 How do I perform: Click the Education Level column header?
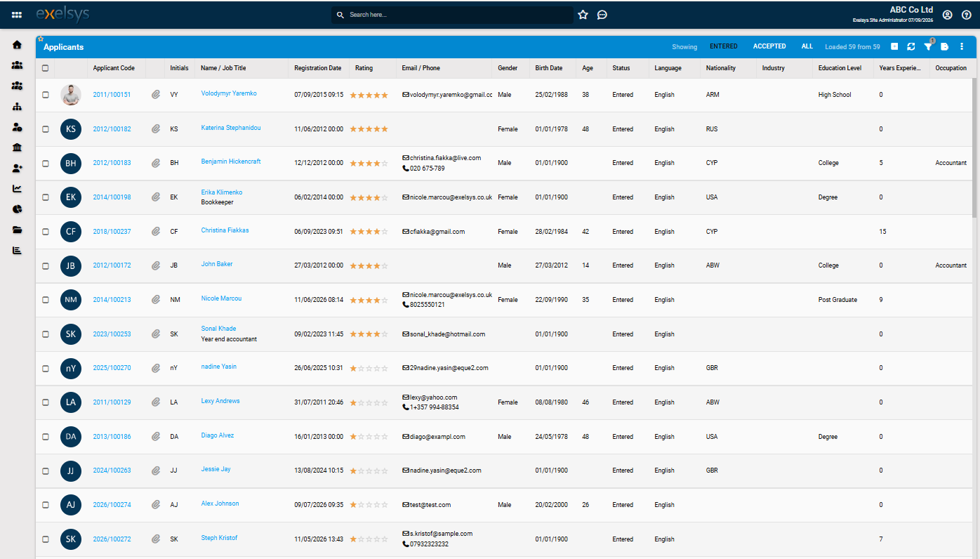840,68
